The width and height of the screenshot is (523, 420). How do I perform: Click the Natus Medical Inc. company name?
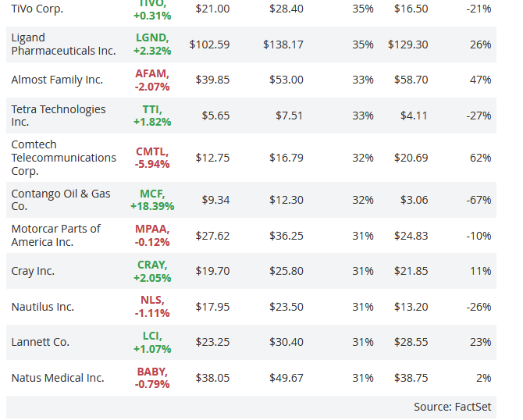point(58,378)
